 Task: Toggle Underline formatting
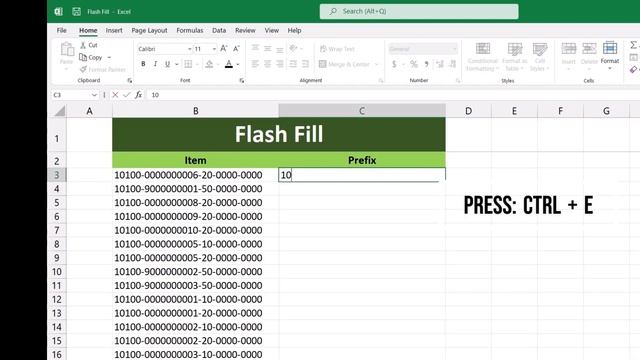click(x=167, y=64)
